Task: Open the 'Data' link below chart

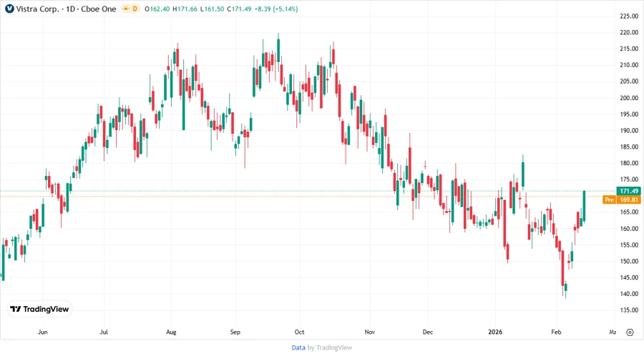Action: point(298,348)
